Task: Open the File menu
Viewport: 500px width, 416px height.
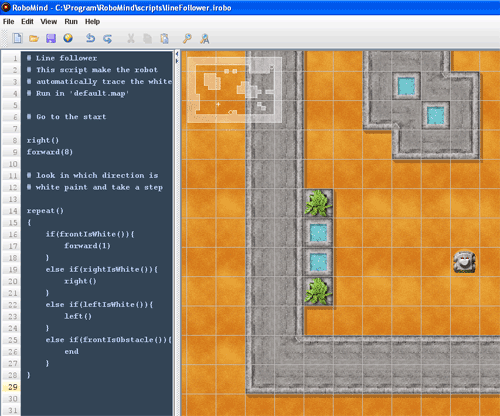Action: [8, 22]
